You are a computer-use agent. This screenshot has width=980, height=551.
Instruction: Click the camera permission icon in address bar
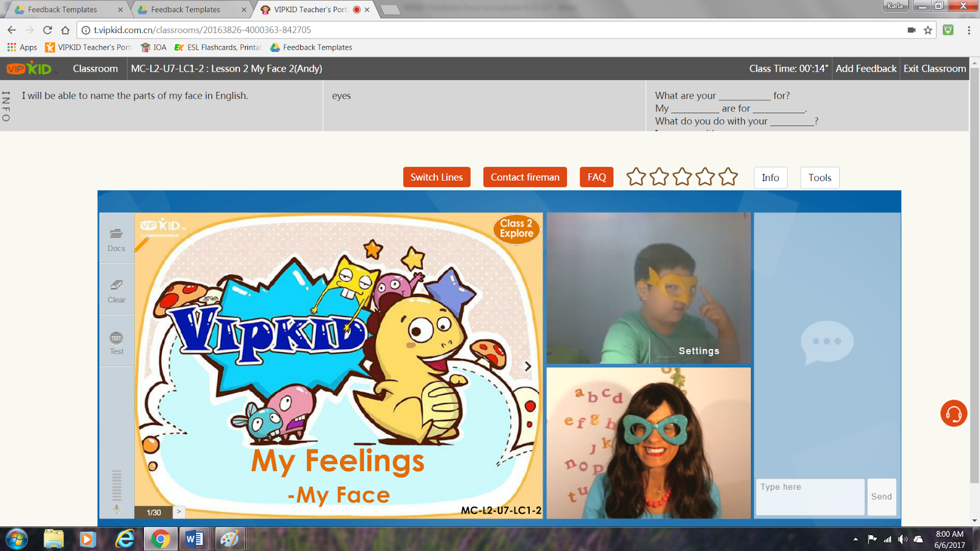pos(911,29)
